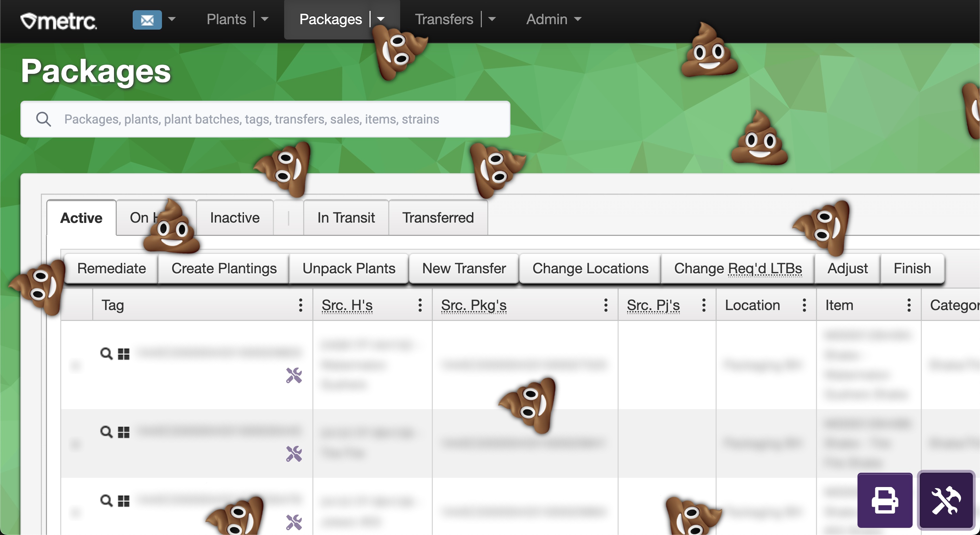The width and height of the screenshot is (980, 535).
Task: Switch to the Inactive tab
Action: point(235,218)
